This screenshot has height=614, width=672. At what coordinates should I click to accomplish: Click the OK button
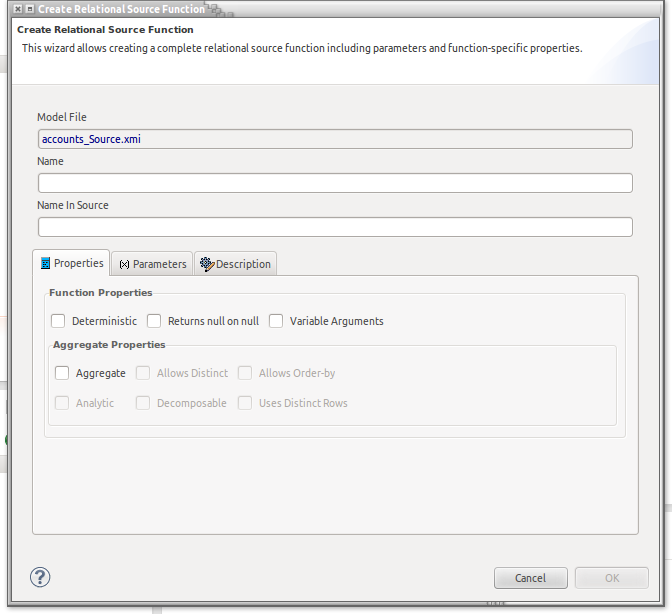(x=611, y=578)
